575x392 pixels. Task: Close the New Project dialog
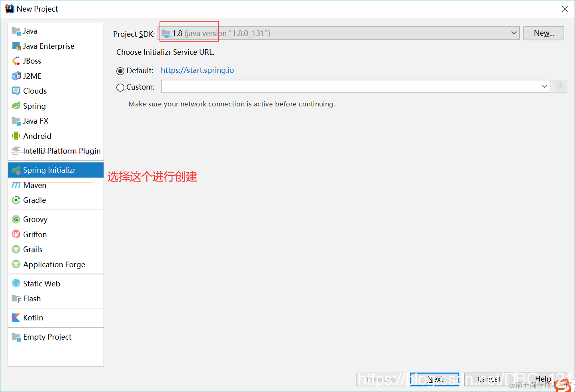pyautogui.click(x=565, y=9)
